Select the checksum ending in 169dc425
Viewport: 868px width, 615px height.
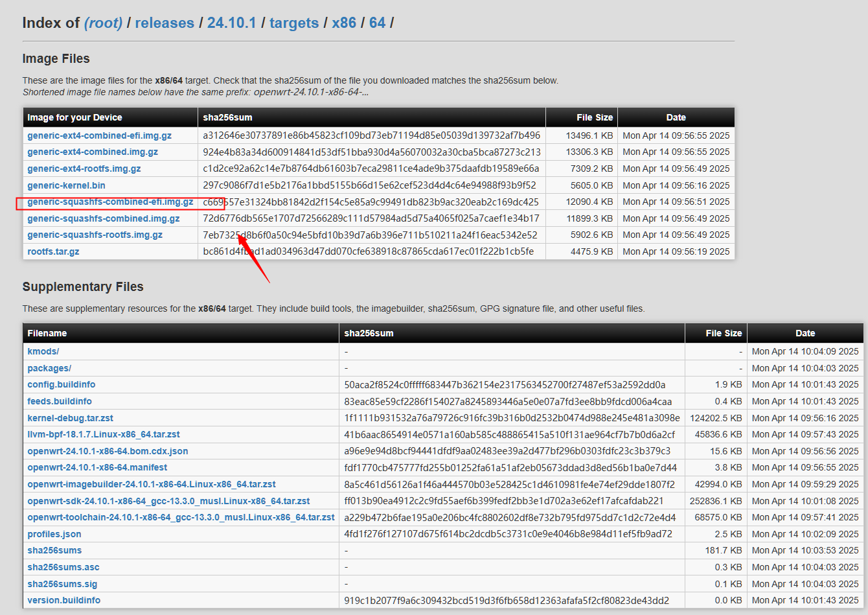(371, 202)
